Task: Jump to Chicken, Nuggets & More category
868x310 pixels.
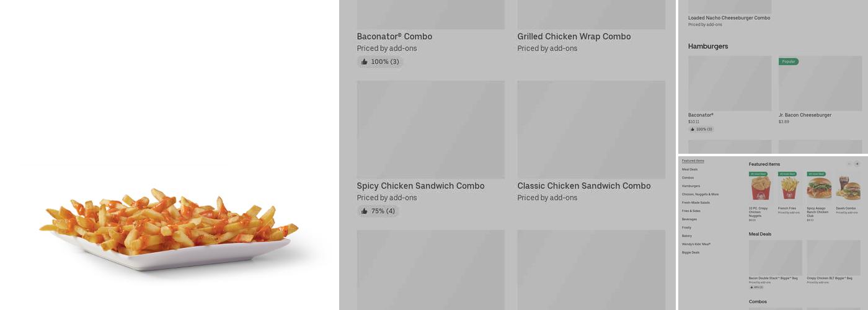Action: coord(700,194)
